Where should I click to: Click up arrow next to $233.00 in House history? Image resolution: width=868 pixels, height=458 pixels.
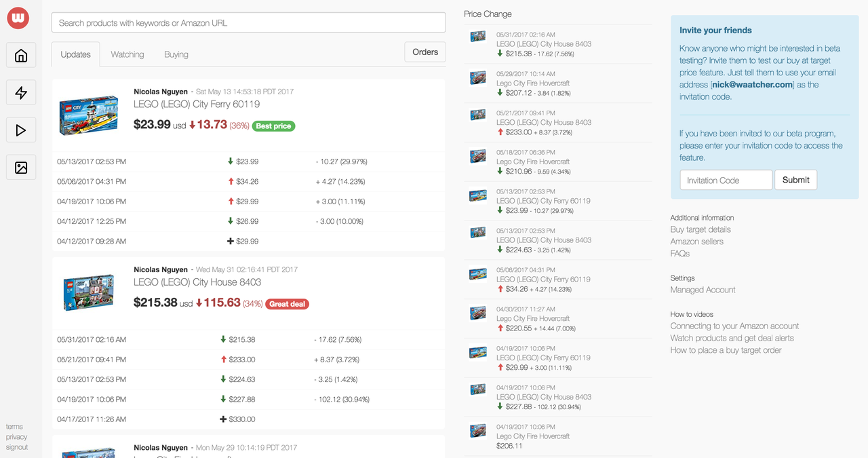point(223,360)
